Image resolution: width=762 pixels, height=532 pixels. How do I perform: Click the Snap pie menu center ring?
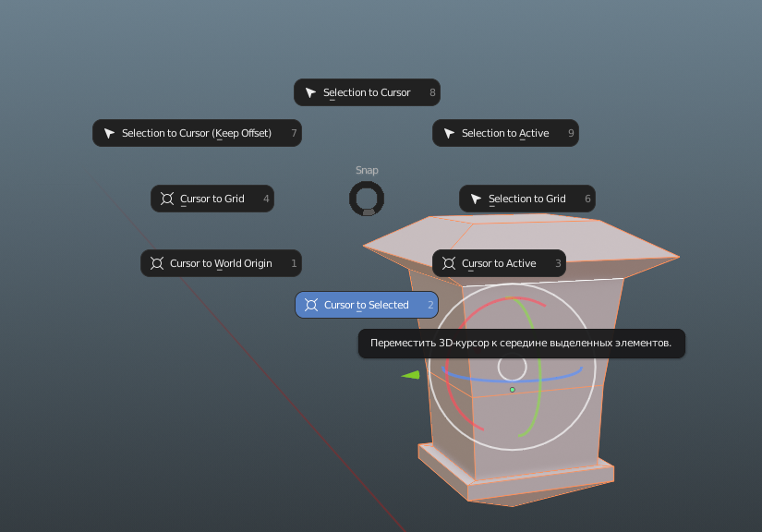[x=367, y=199]
